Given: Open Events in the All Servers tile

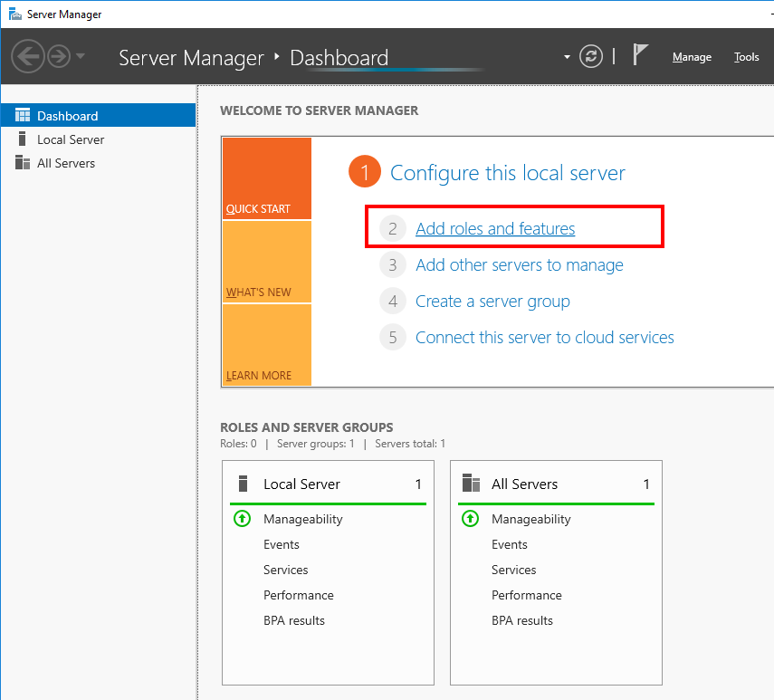Looking at the screenshot, I should [x=510, y=544].
